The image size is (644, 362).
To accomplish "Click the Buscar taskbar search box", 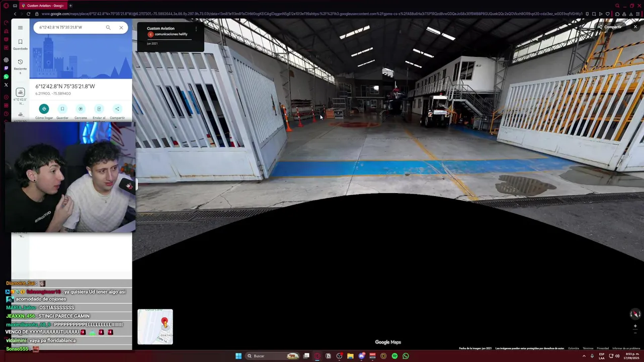I will tap(273, 356).
